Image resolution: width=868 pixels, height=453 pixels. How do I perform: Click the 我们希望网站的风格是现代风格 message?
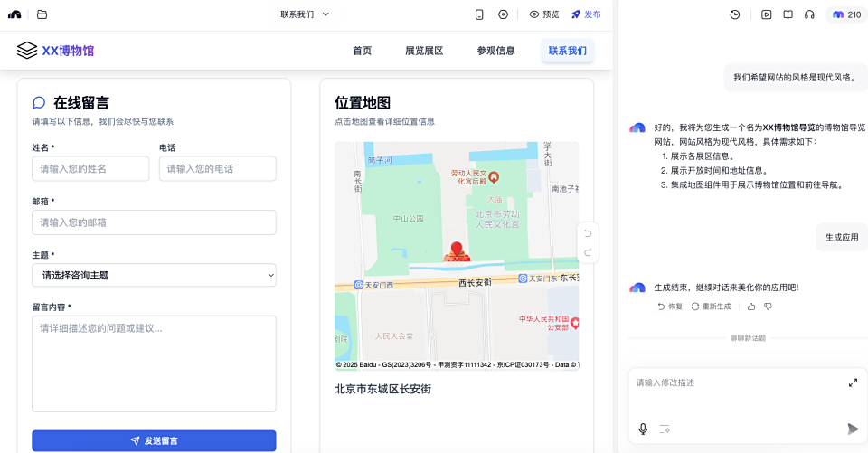tap(796, 77)
